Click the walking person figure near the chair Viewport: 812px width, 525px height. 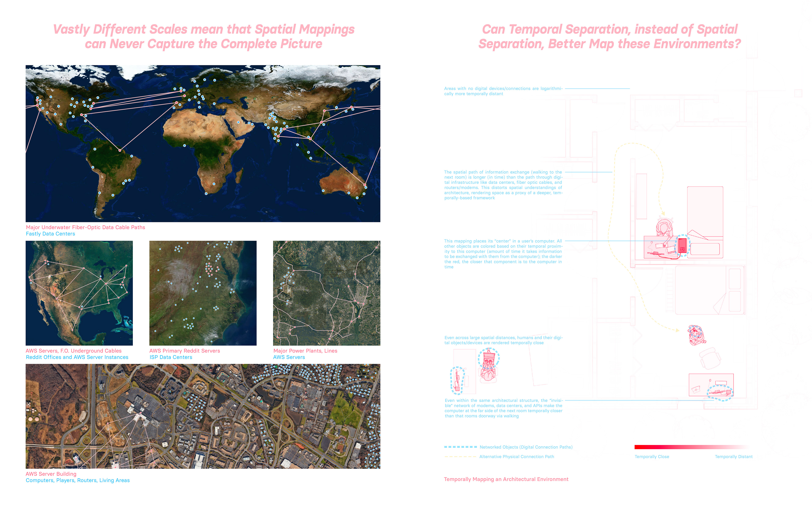click(696, 335)
